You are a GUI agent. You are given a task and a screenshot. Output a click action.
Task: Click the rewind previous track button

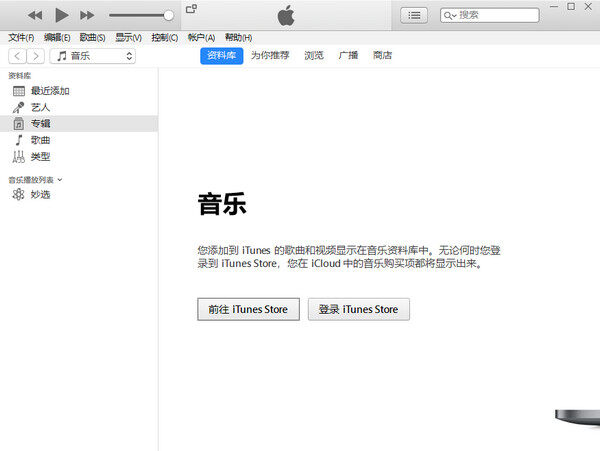[x=35, y=15]
